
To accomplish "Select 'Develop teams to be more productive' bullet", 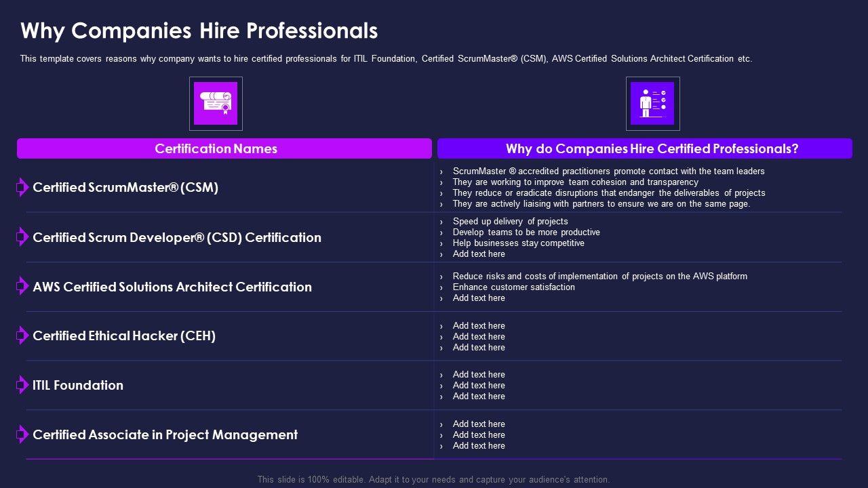I will pyautogui.click(x=526, y=232).
